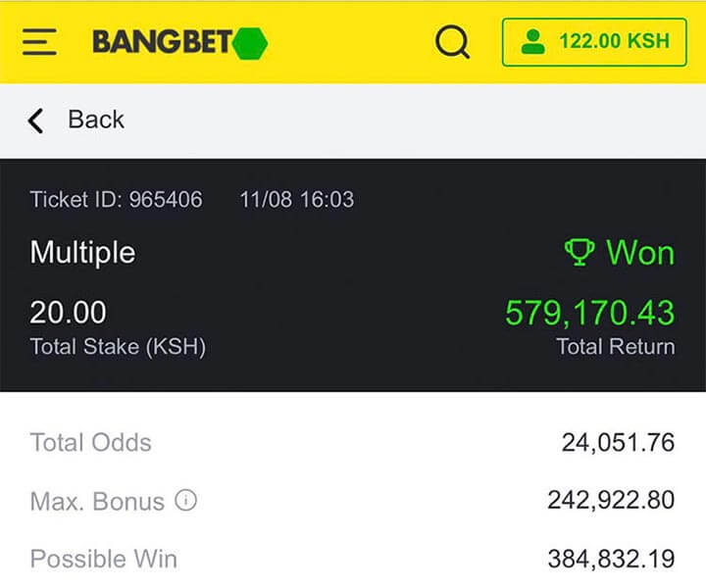Click the Max. Bonus info icon

pyautogui.click(x=185, y=501)
